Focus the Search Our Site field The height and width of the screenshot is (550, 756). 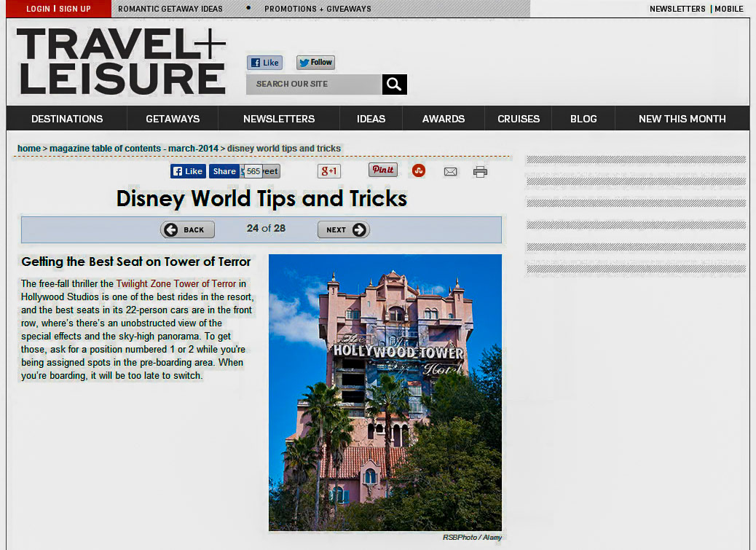(x=314, y=85)
